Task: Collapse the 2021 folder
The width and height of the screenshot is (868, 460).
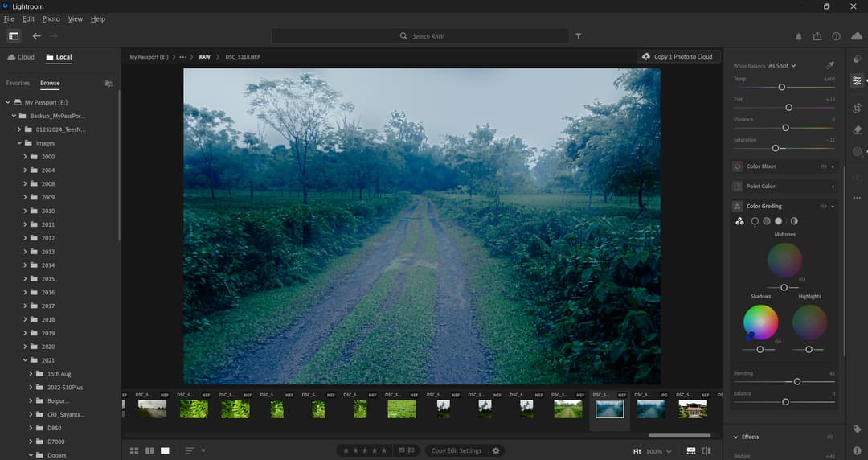Action: click(25, 360)
